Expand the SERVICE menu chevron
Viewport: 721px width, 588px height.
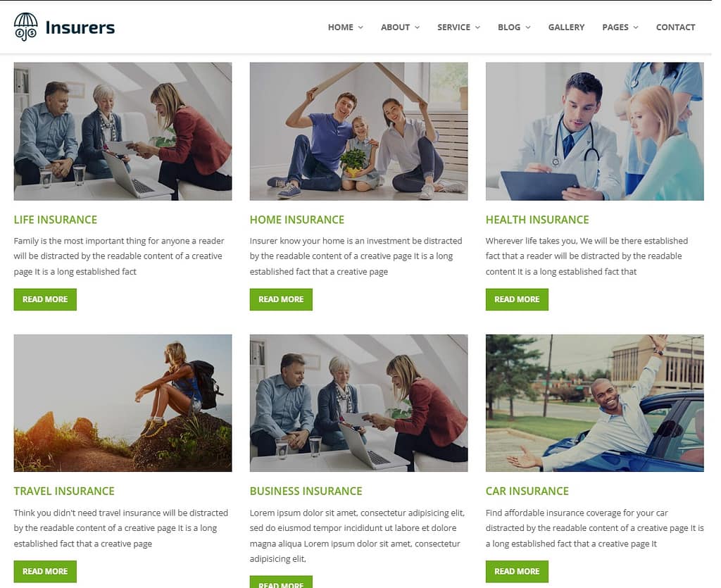[477, 27]
